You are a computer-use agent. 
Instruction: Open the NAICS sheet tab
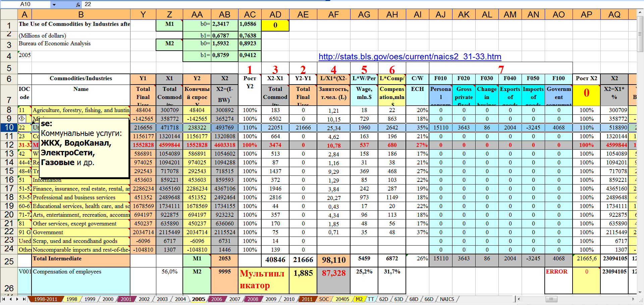447,299
